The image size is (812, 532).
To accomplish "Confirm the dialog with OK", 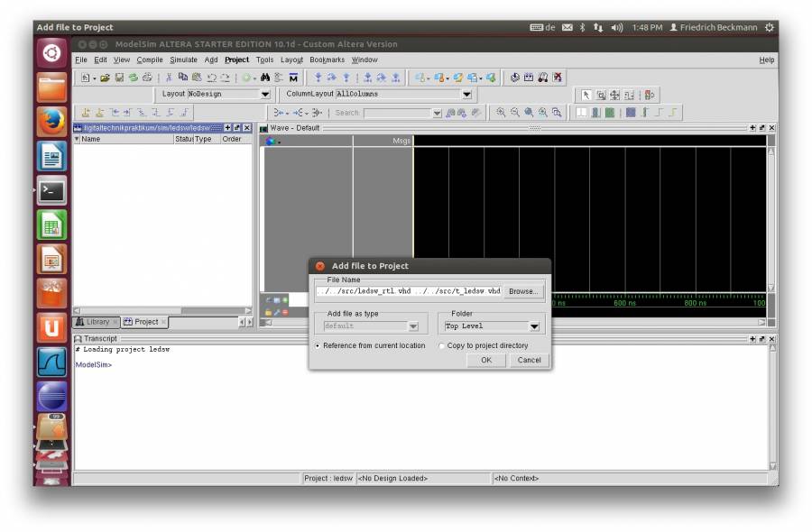I will [x=485, y=360].
